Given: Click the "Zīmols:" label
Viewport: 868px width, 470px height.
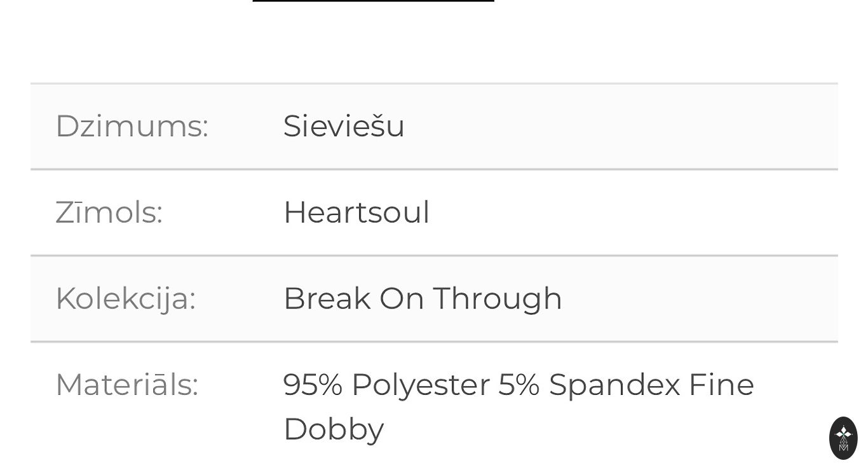Looking at the screenshot, I should 109,212.
